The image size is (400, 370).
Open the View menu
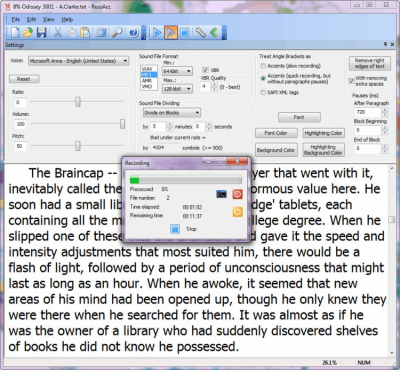point(49,19)
